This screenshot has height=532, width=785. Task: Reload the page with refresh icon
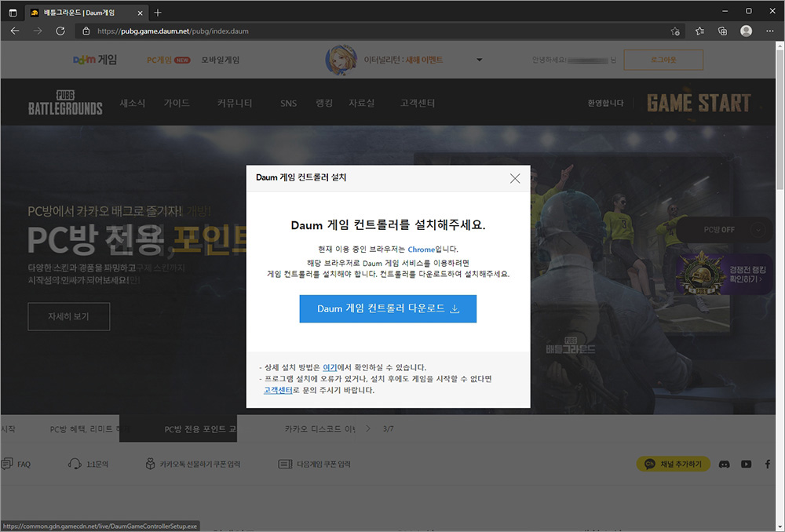pos(60,31)
